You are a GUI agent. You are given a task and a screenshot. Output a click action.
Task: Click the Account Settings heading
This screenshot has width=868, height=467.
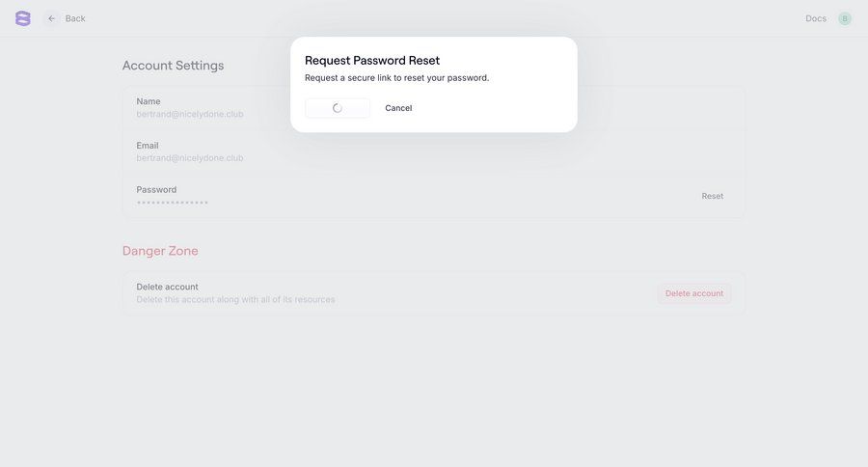click(x=173, y=66)
